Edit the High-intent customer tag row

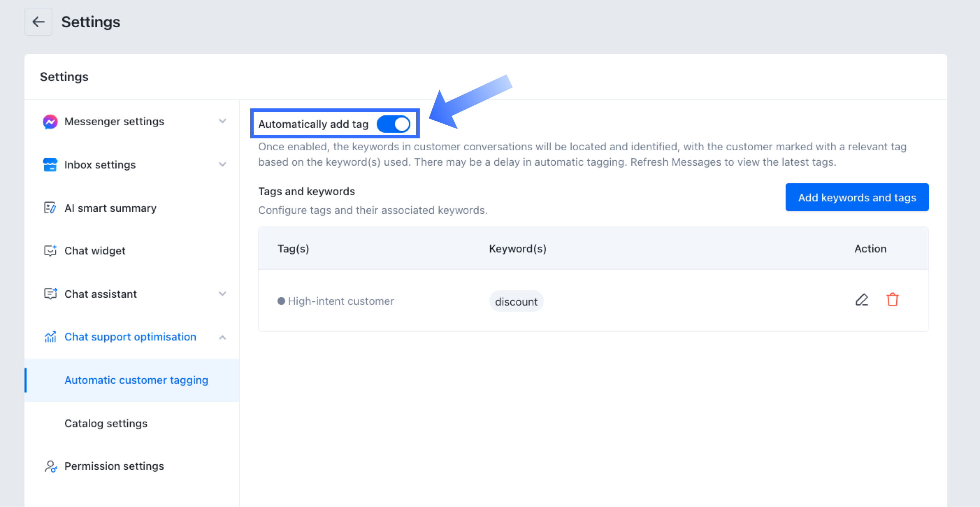pyautogui.click(x=862, y=300)
